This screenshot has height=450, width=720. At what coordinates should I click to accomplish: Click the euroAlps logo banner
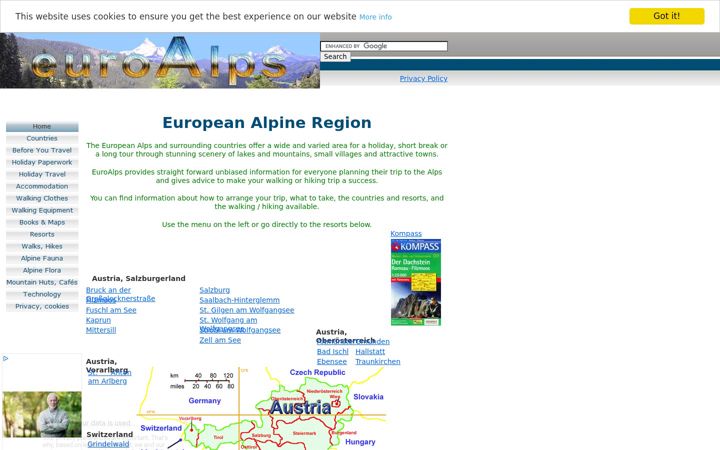tap(160, 60)
